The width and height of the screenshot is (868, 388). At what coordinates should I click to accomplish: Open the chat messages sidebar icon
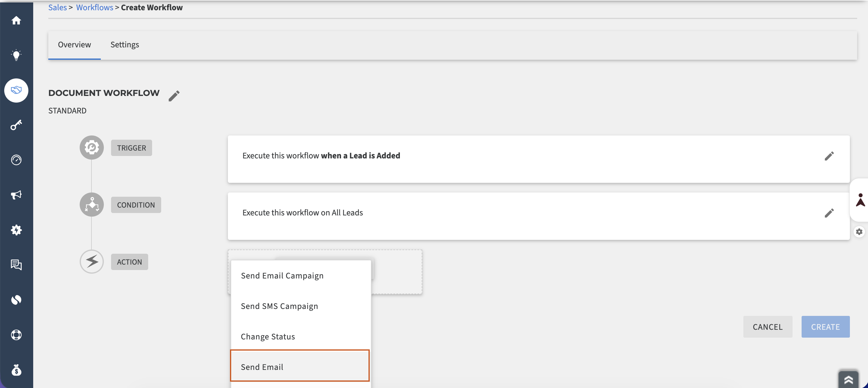tap(16, 265)
